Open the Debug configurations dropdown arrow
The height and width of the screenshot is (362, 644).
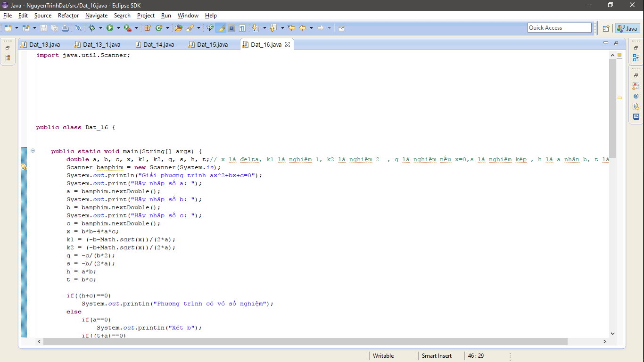pos(100,28)
